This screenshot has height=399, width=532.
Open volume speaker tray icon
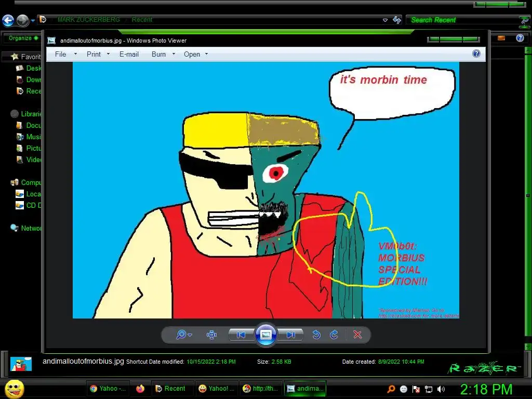point(441,389)
